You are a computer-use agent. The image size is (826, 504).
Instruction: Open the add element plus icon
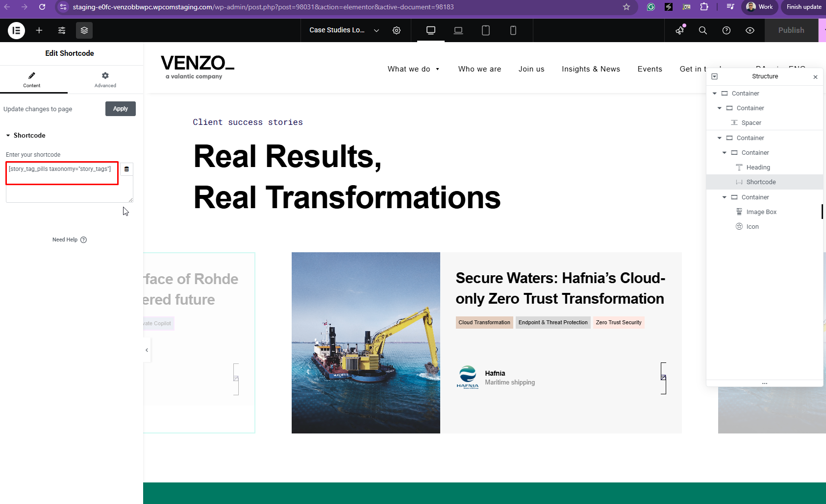pyautogui.click(x=39, y=30)
